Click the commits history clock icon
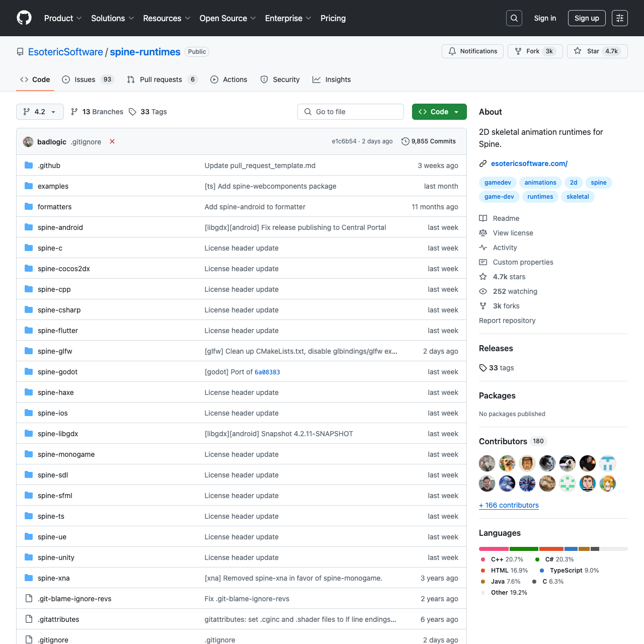Screen dimensions: 644x644 point(405,141)
